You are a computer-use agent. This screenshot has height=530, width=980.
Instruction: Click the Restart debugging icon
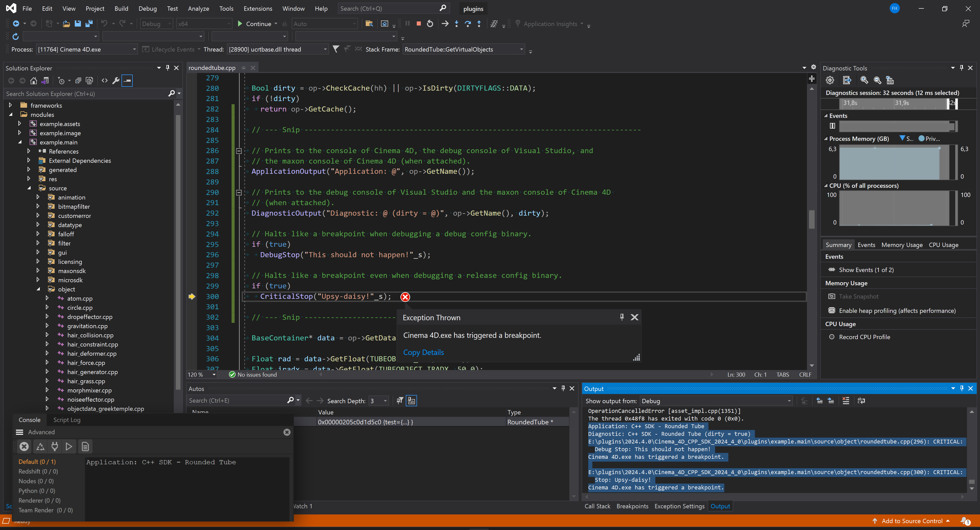pyautogui.click(x=430, y=23)
